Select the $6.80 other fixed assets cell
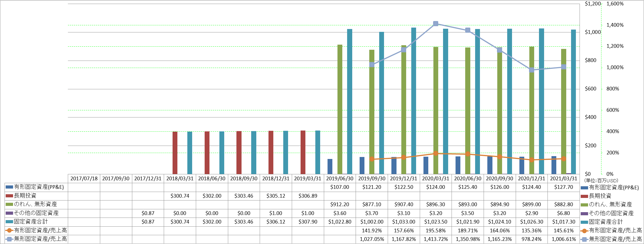This screenshot has height=244, width=644. [564, 213]
